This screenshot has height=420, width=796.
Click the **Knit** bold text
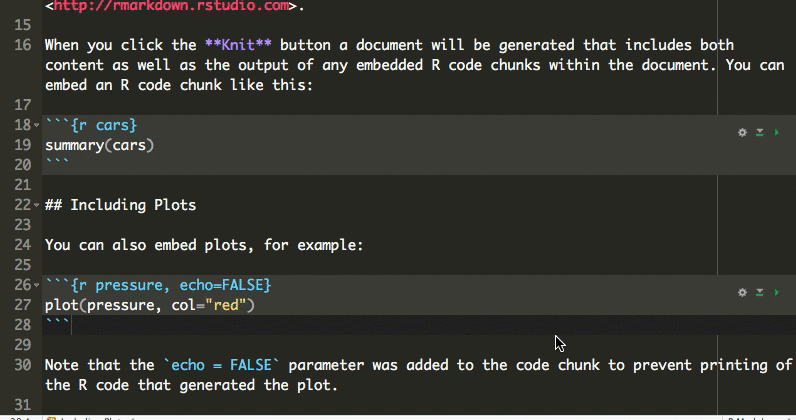tap(238, 45)
